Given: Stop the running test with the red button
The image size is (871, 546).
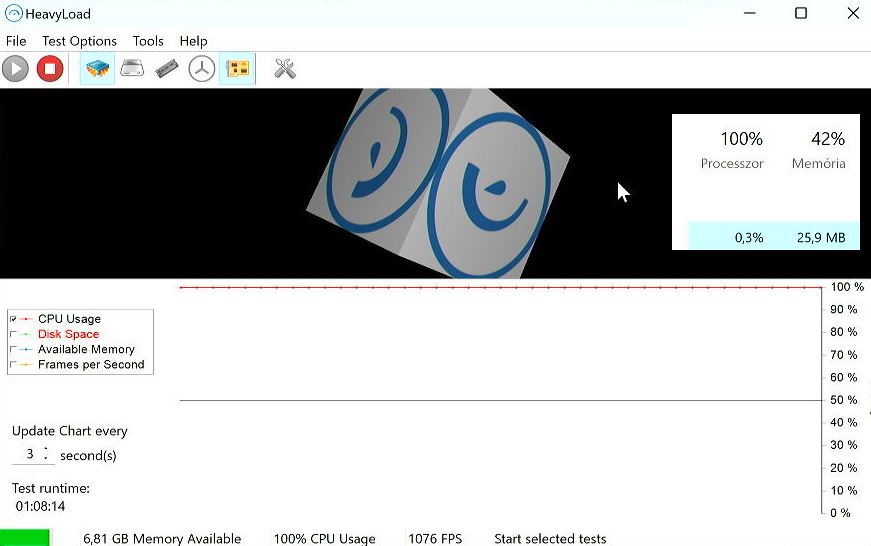Looking at the screenshot, I should (50, 69).
